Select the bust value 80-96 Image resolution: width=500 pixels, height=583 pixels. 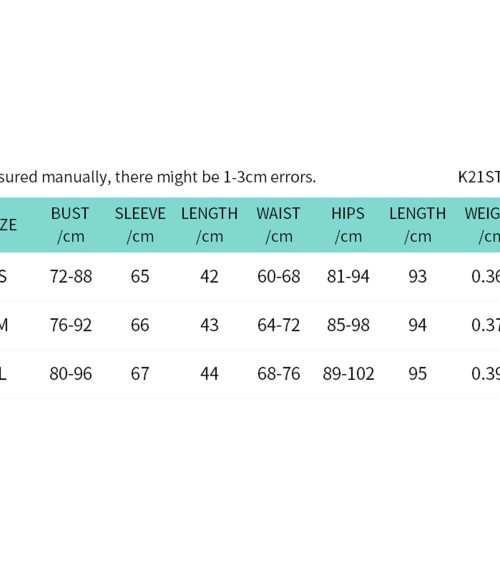coord(71,374)
